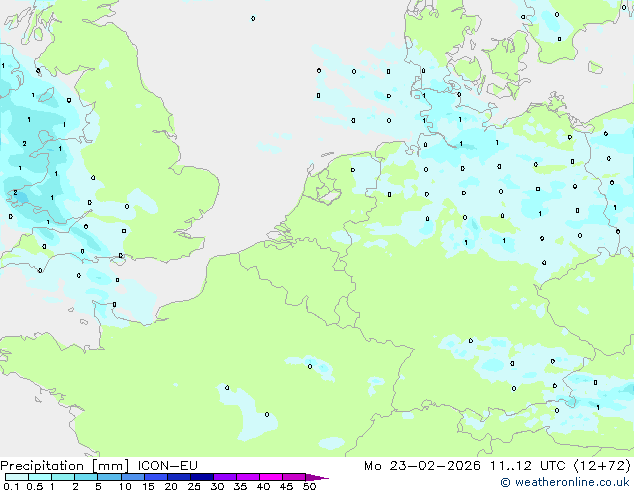The image size is (634, 490).
Task: Click the '40' legend scale label
Action: coord(263,486)
